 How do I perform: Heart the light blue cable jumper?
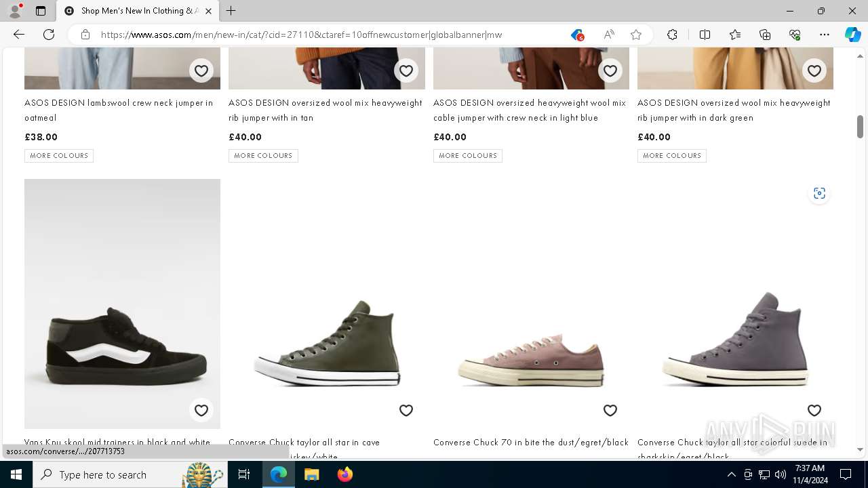[610, 70]
